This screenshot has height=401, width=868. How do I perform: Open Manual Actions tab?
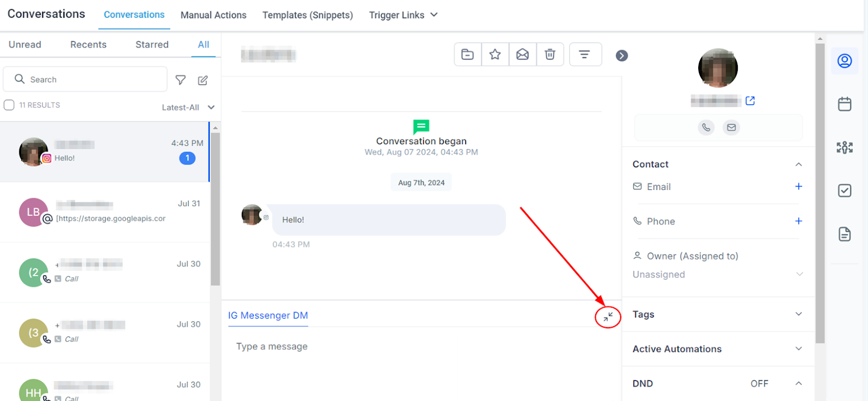pos(213,15)
